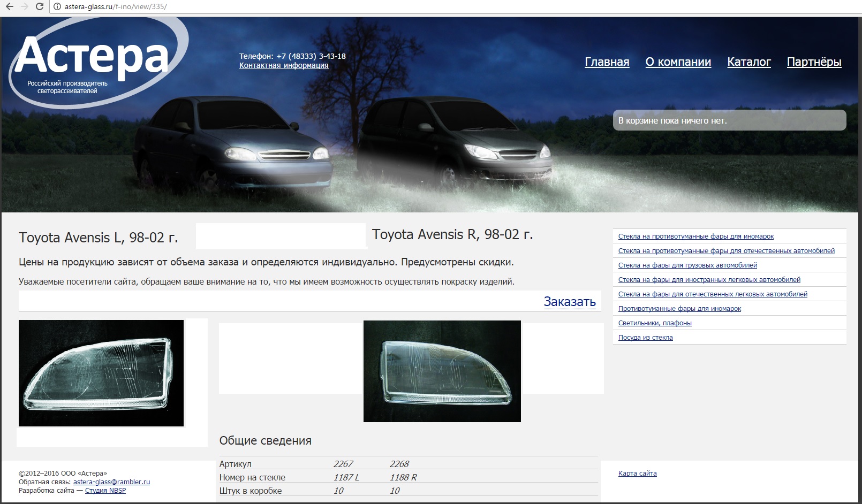The width and height of the screenshot is (862, 504).
Task: Reload the page with refresh icon
Action: 40,7
